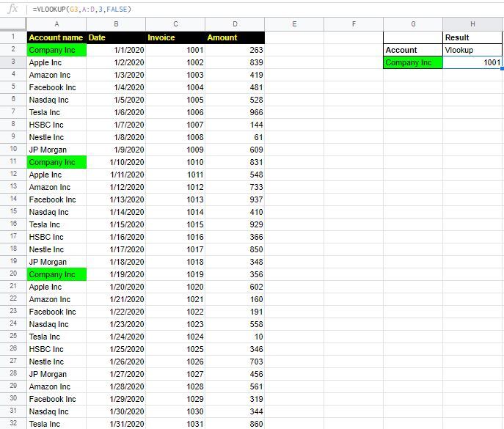This screenshot has height=429, width=504.
Task: Click the "Account name" header cell
Action: click(x=56, y=37)
